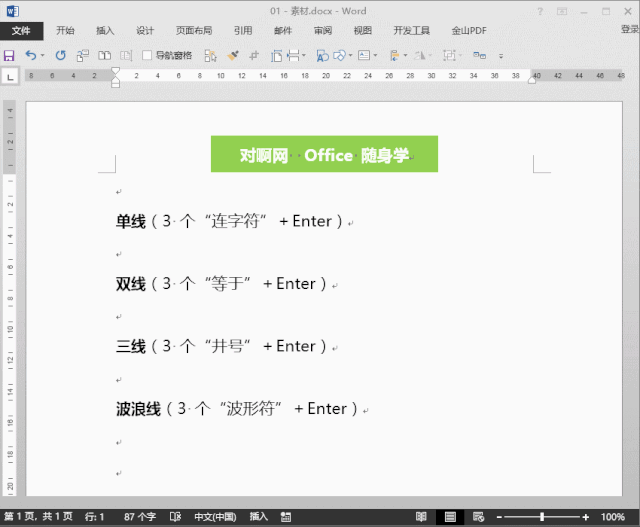Click the Redo circular arrow icon

[61, 55]
